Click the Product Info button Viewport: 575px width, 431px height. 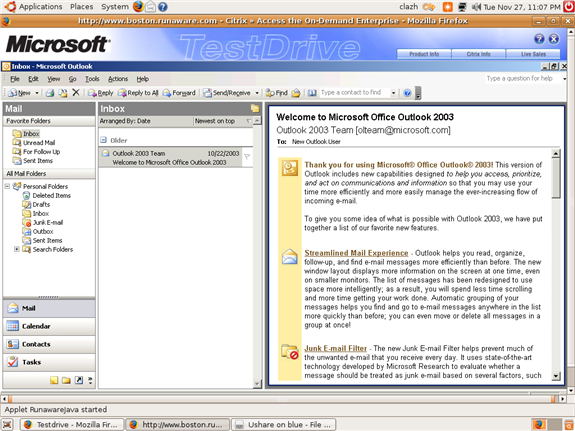tap(424, 54)
